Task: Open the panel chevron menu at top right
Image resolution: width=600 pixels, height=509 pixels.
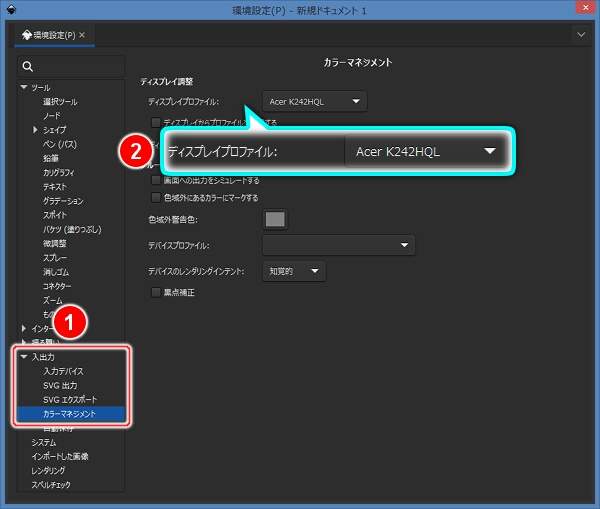Action: 581,34
